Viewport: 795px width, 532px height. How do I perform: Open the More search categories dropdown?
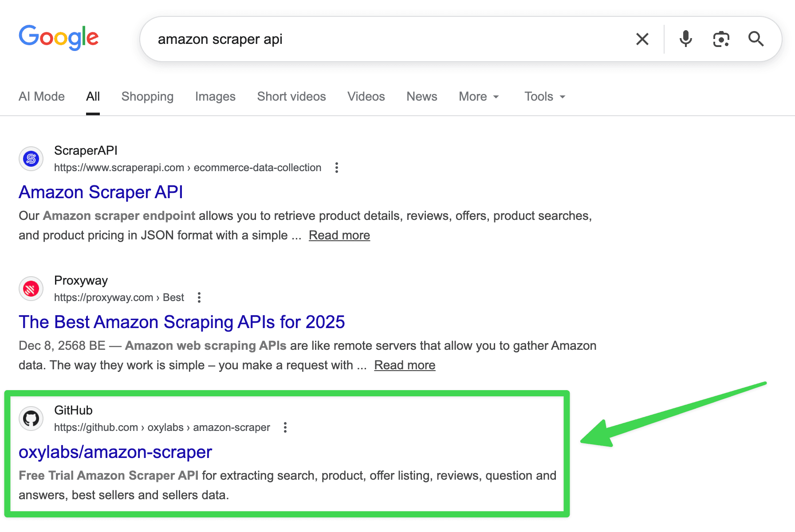point(479,96)
